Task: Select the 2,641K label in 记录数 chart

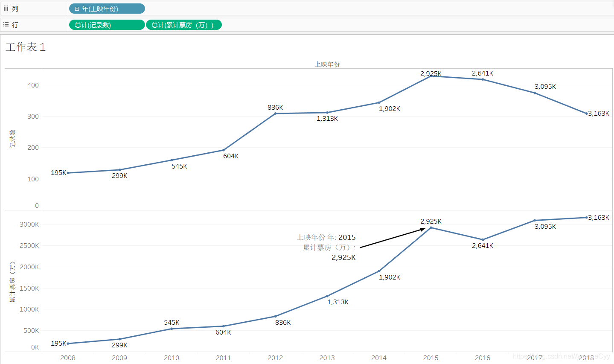Action: 483,73
